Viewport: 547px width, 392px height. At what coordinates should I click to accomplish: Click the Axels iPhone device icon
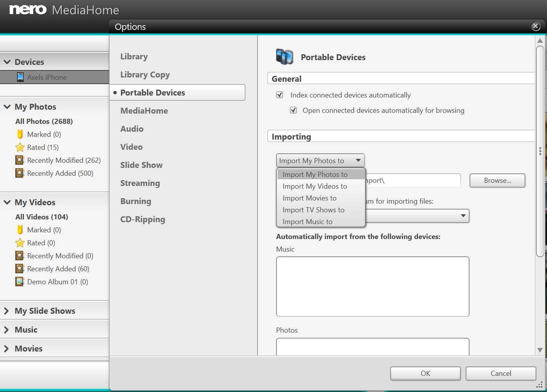click(x=20, y=77)
